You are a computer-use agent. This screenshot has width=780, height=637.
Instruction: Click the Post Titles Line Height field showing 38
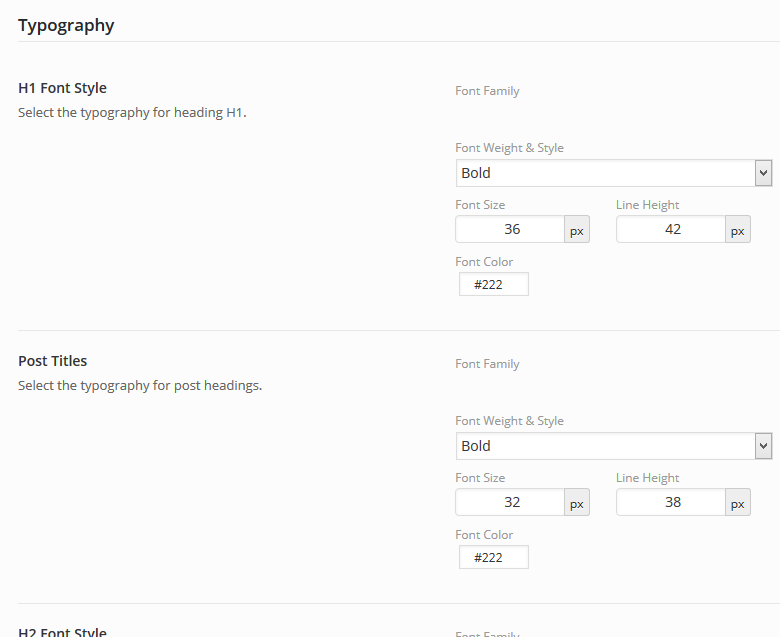671,502
